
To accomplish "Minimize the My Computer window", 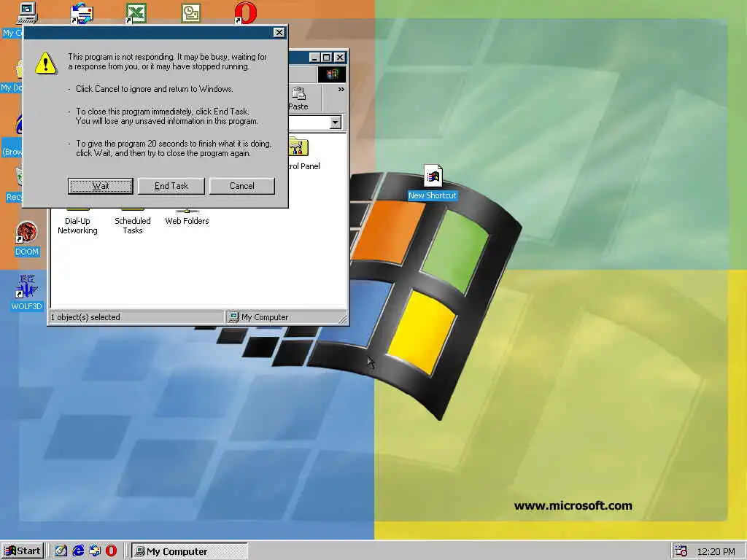I will (314, 58).
